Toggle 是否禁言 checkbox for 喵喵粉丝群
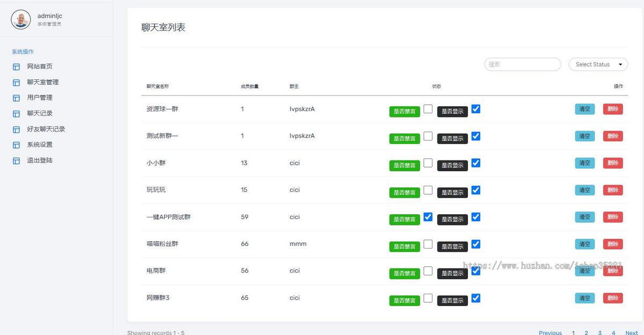644x335 pixels. [x=428, y=244]
